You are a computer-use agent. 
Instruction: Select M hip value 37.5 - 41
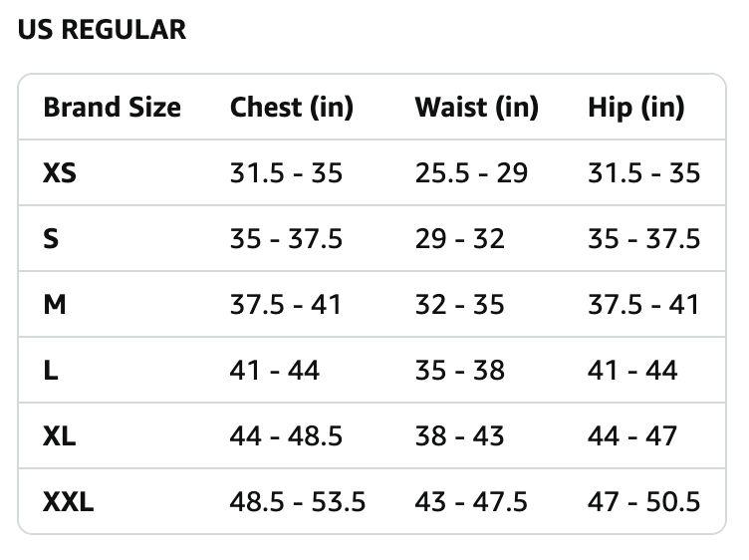(x=643, y=304)
